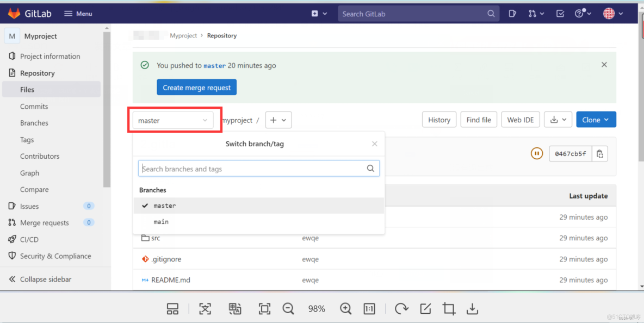Click the master branch link in push notice
644x323 pixels.
tap(215, 66)
